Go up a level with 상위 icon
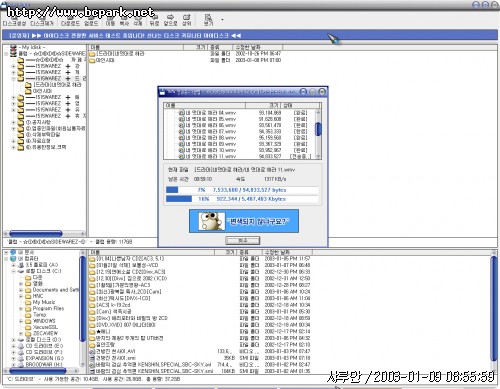The image size is (500, 389). click(186, 20)
